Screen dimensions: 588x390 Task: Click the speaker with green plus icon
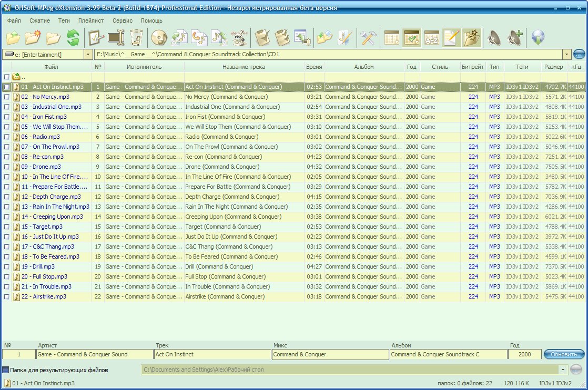(514, 38)
